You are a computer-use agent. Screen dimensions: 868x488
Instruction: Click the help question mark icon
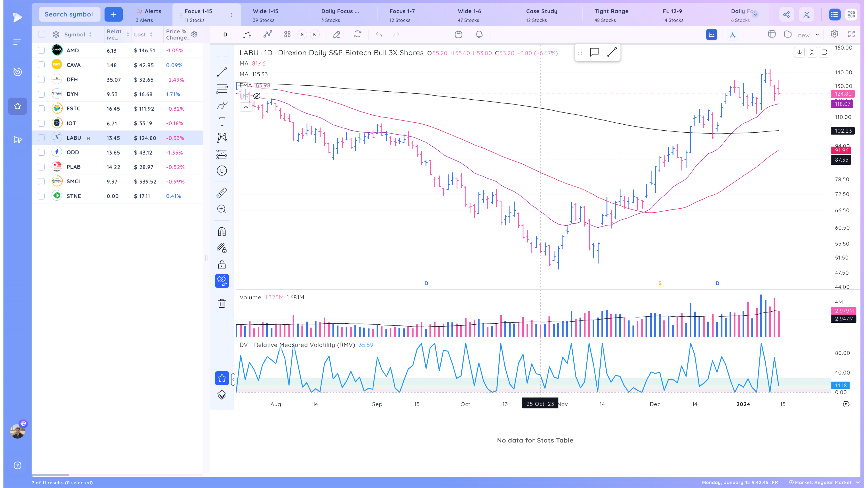(17, 465)
